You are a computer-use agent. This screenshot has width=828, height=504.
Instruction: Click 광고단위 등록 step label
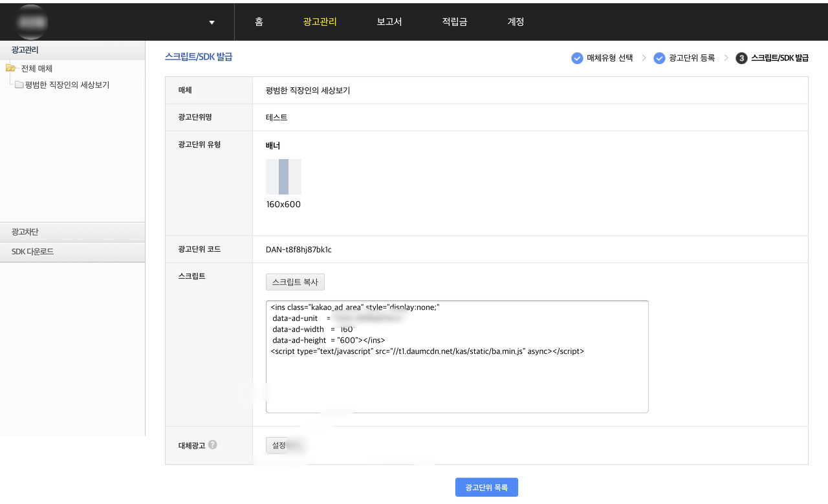pyautogui.click(x=692, y=58)
